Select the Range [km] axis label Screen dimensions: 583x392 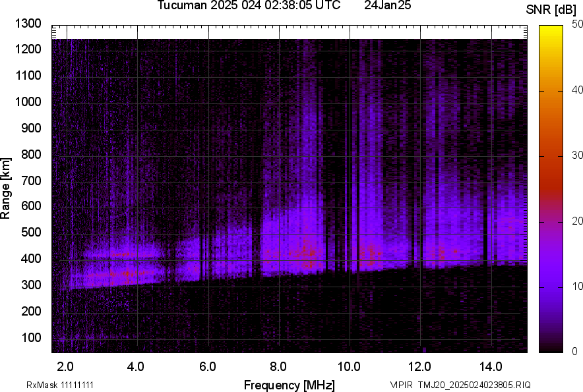[x=7, y=188]
